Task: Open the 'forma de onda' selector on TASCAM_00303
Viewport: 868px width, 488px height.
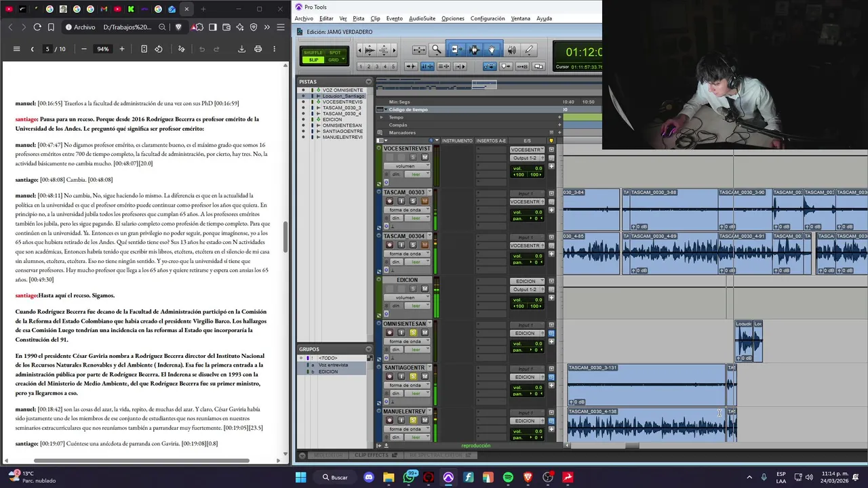Action: (x=406, y=209)
